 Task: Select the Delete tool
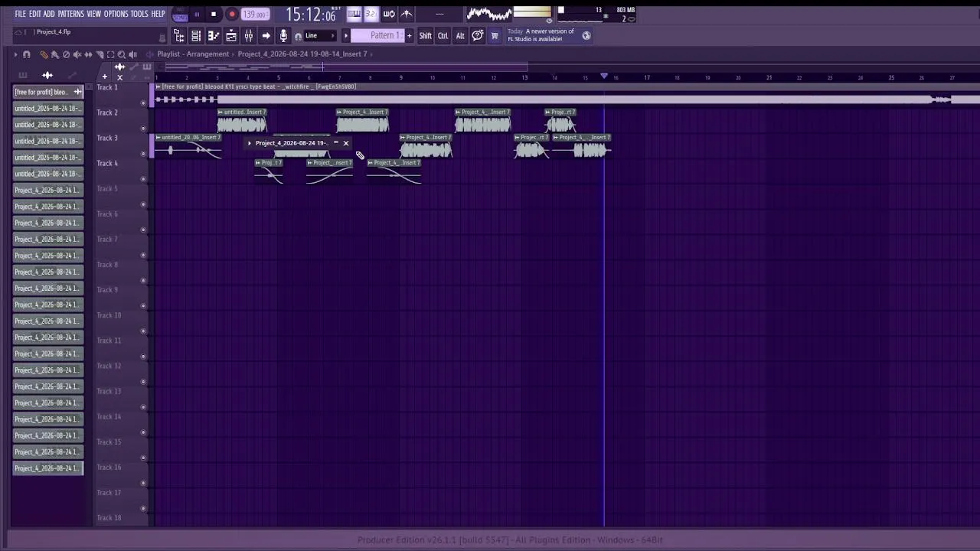click(x=66, y=54)
